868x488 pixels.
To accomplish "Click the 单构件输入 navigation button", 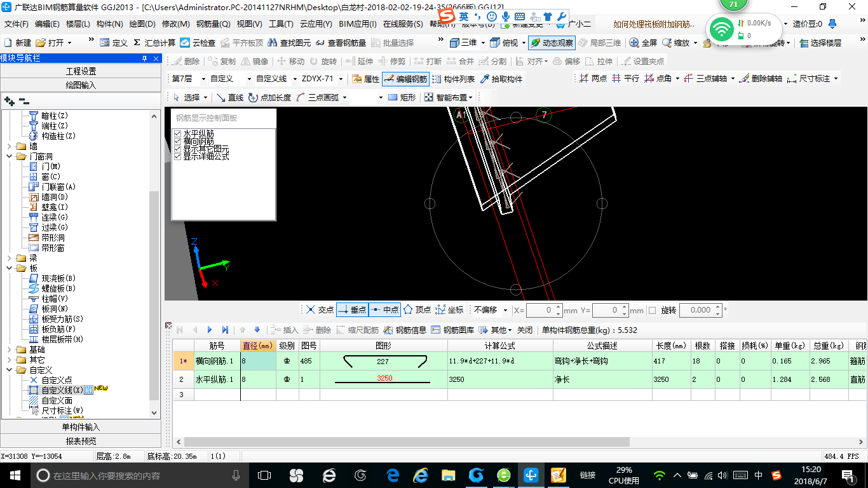I will [81, 427].
